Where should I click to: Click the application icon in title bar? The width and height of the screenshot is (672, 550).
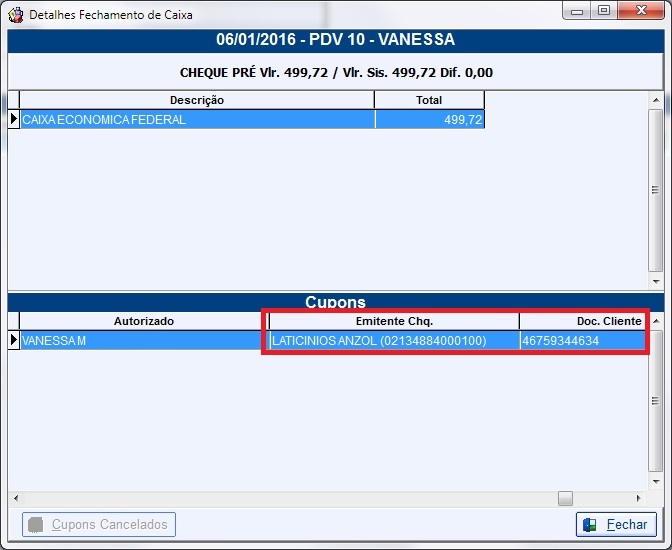15,15
